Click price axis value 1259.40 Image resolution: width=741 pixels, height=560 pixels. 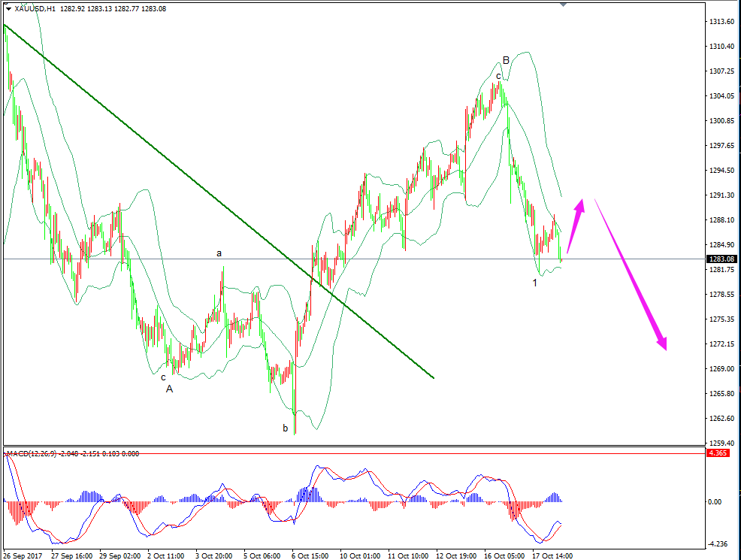point(721,443)
